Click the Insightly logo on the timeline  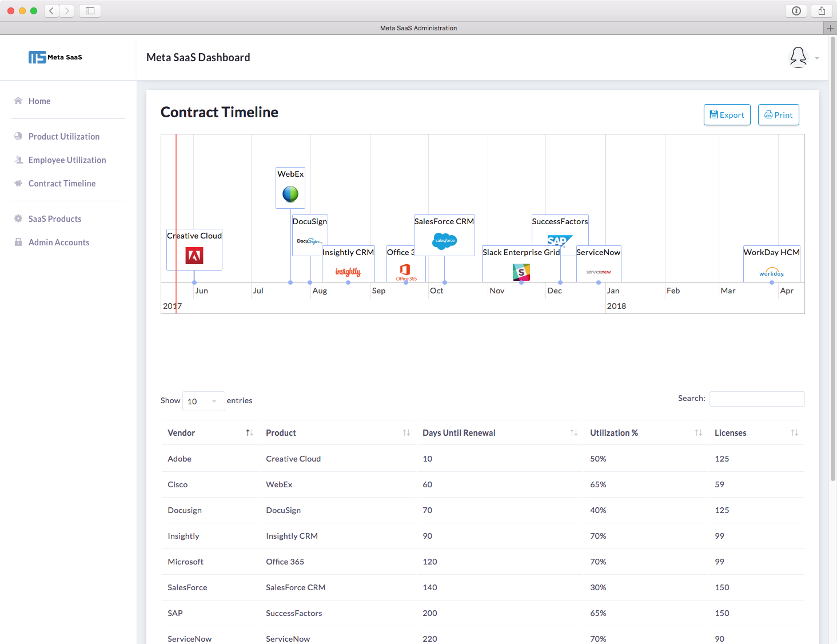click(348, 272)
